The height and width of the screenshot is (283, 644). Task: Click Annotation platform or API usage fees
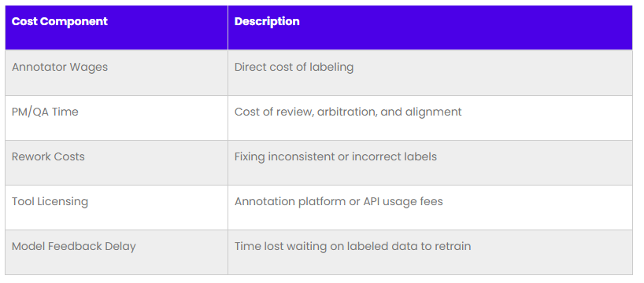coord(339,201)
